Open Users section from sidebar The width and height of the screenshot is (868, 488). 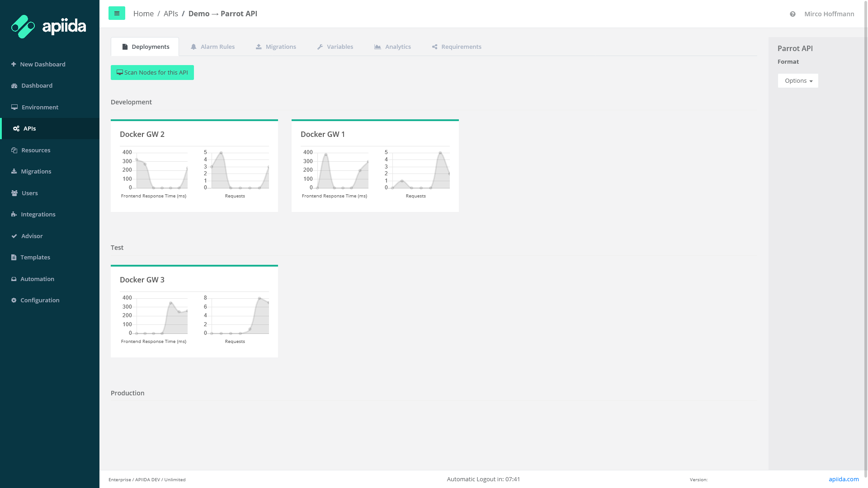click(x=29, y=193)
